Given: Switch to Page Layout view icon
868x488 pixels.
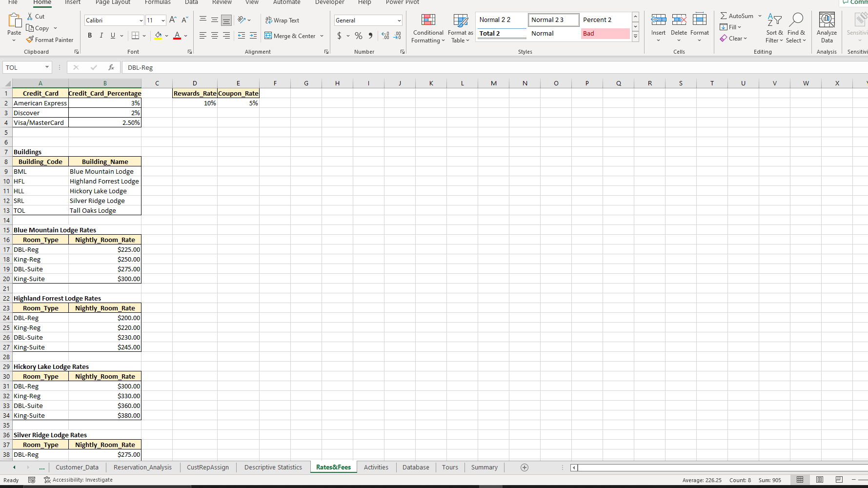Looking at the screenshot, I should click(x=820, y=480).
